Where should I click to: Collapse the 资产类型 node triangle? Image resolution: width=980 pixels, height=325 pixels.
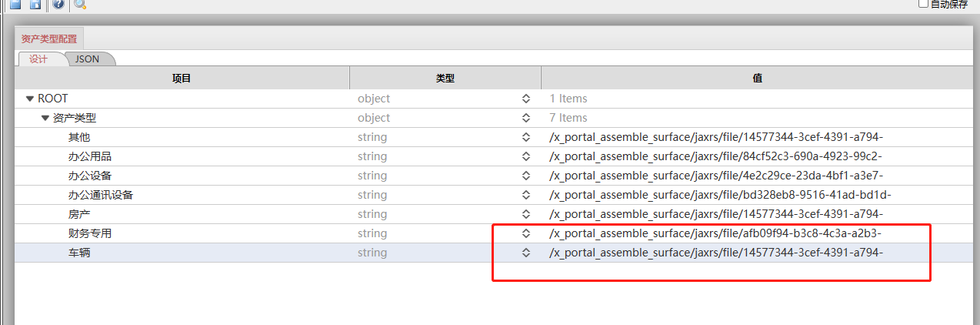point(45,118)
